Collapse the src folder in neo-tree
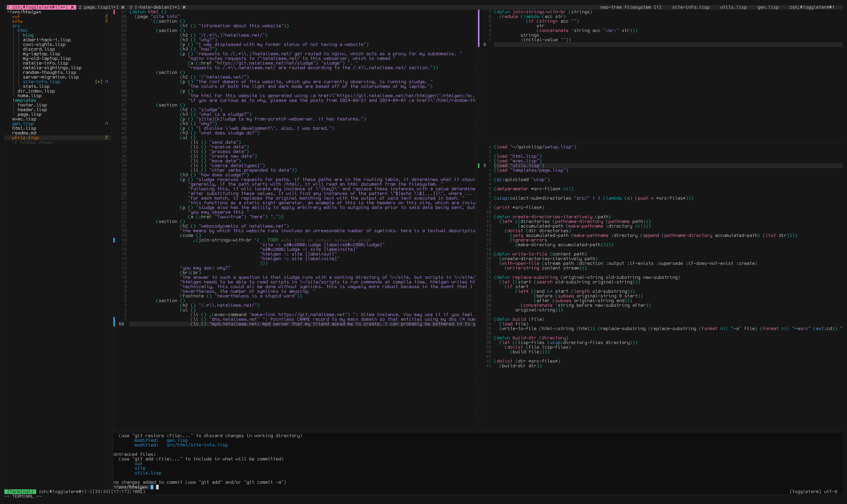Viewport: 847px width, 504px height. click(x=16, y=26)
